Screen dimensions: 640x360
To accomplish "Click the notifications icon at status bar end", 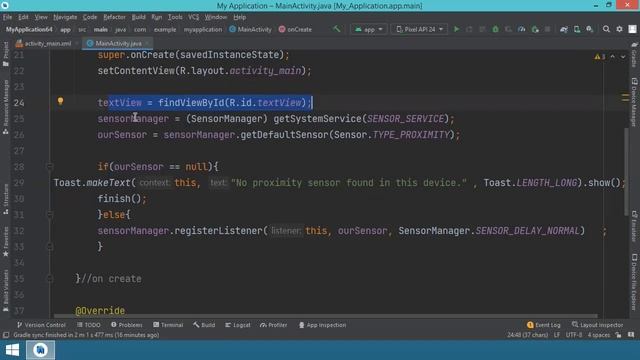I will pyautogui.click(x=631, y=335).
